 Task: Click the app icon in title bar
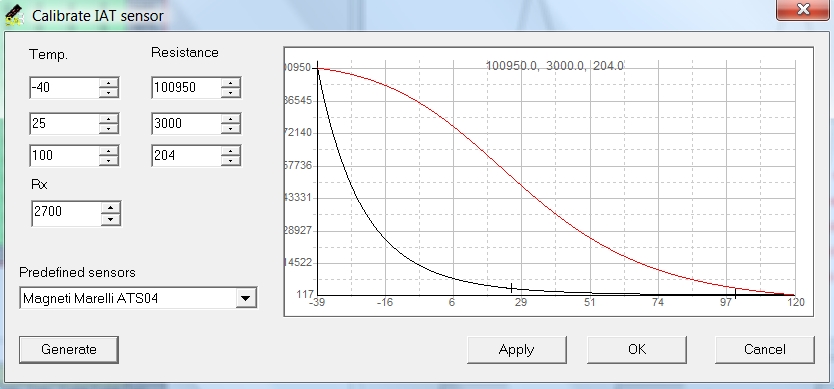pyautogui.click(x=15, y=15)
